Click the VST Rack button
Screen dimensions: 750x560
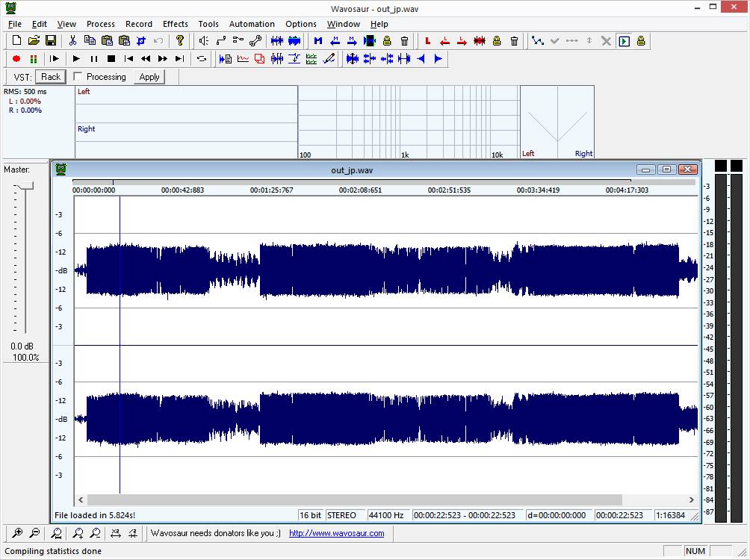point(51,77)
